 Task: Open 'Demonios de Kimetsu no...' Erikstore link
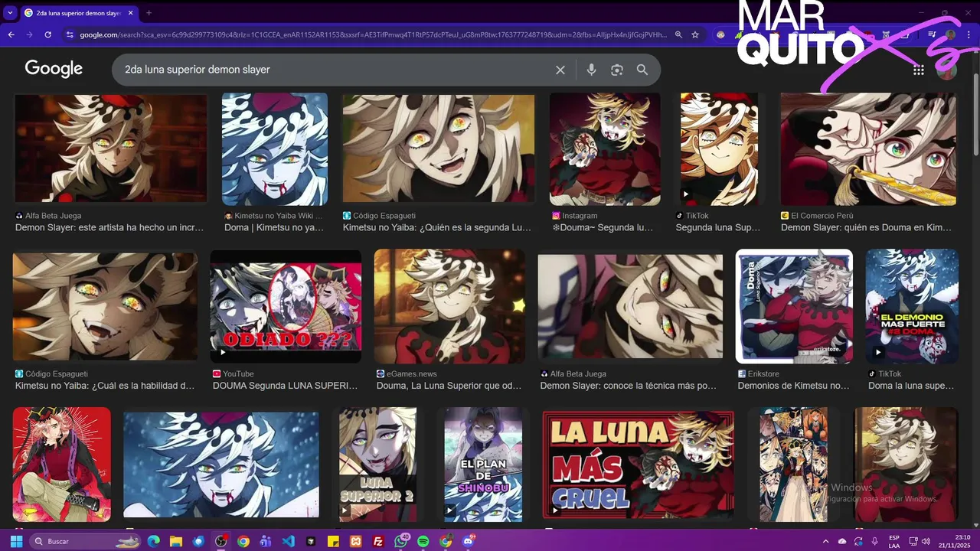click(x=793, y=386)
